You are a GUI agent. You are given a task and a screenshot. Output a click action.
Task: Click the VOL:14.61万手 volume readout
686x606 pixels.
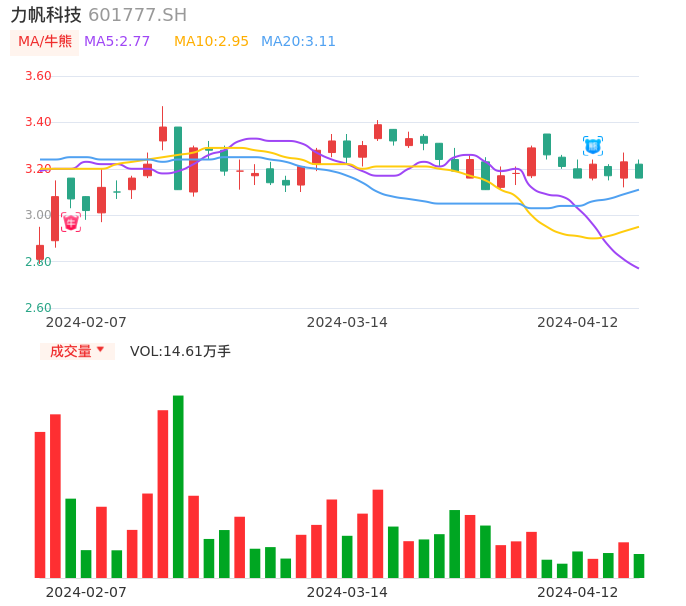tap(180, 351)
